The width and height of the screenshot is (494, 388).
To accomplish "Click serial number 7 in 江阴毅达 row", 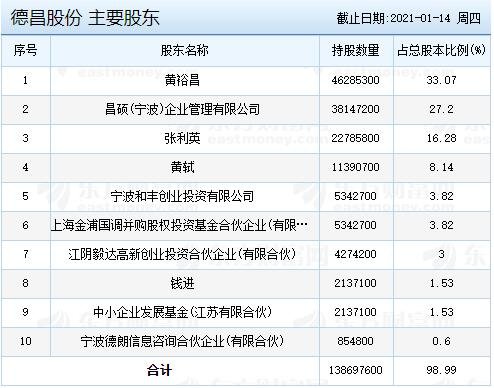I will (x=25, y=254).
